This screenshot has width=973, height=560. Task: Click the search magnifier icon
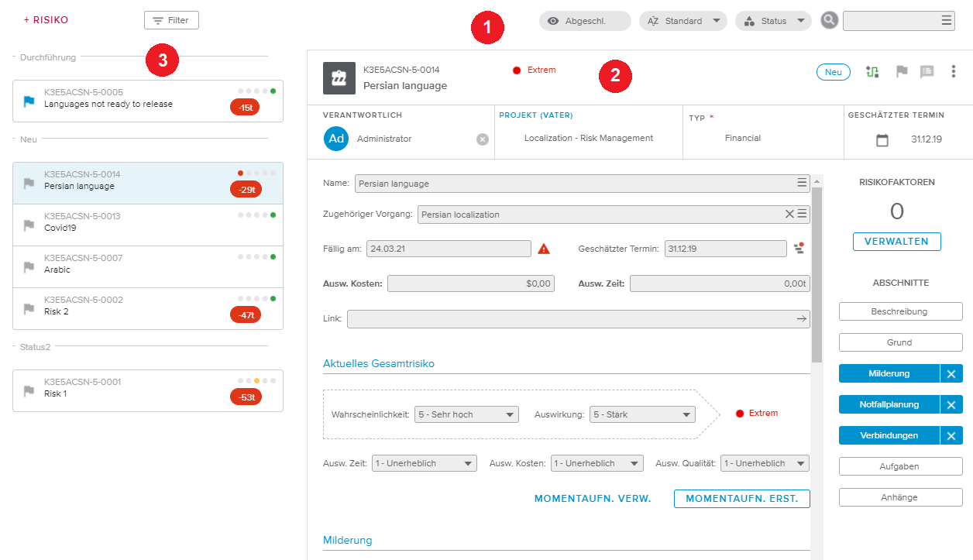click(830, 21)
